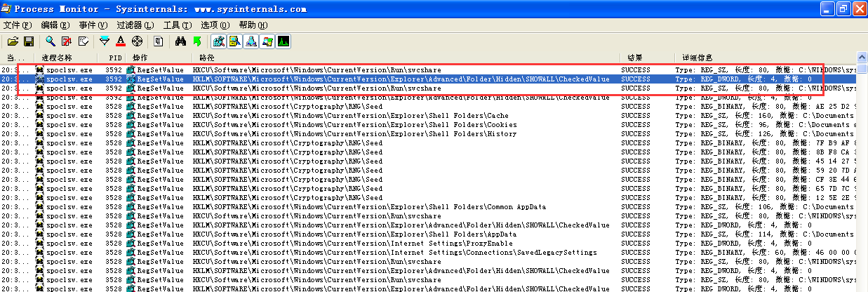Click the Highlight icon with red underline
This screenshot has height=292, width=868.
pyautogui.click(x=121, y=41)
